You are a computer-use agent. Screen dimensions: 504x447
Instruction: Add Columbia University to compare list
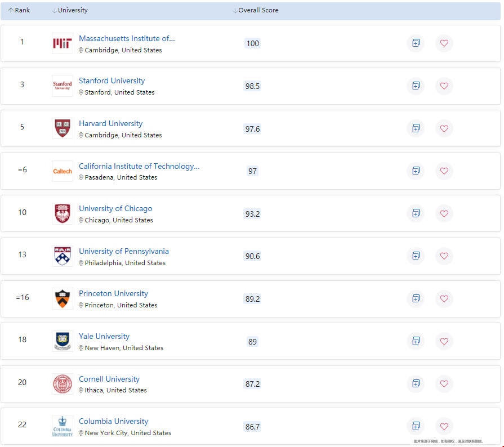pyautogui.click(x=416, y=426)
